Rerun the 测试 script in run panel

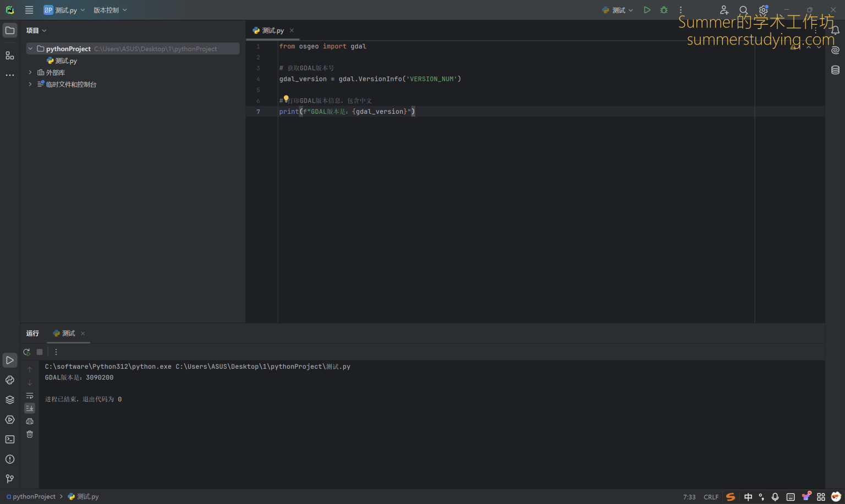[x=27, y=352]
